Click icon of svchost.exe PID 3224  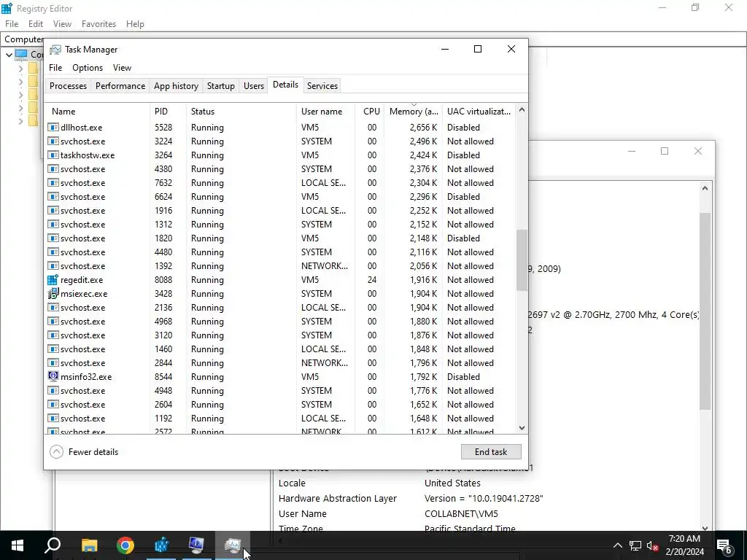(53, 141)
